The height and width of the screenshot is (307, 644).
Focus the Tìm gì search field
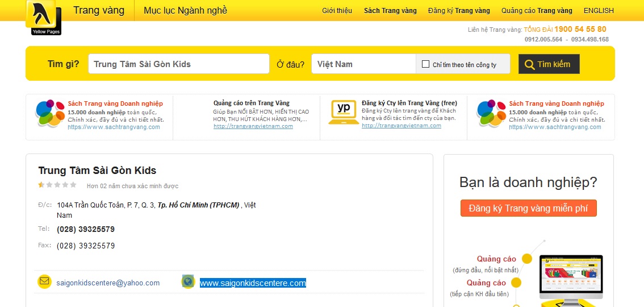tap(179, 64)
